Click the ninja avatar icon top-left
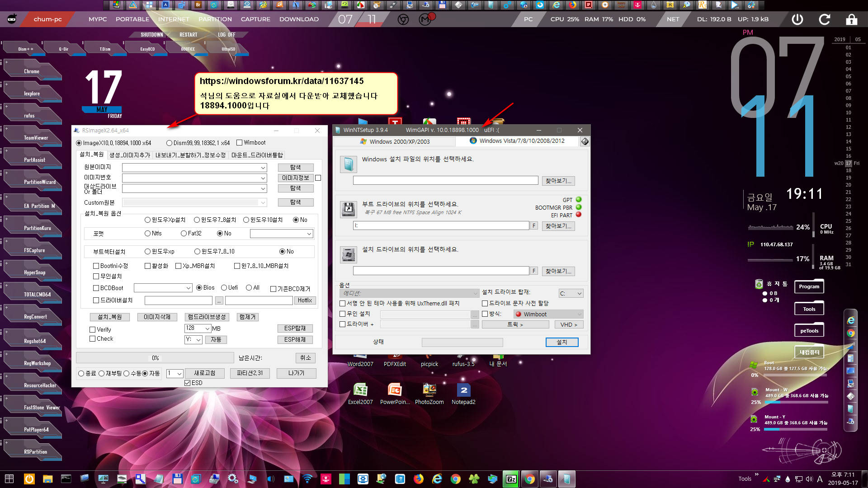Viewport: 868px width, 488px height. pyautogui.click(x=12, y=19)
